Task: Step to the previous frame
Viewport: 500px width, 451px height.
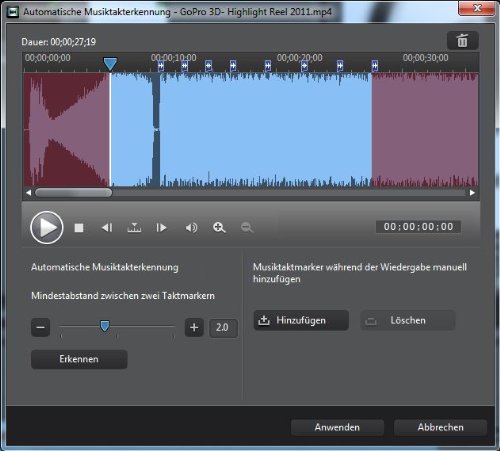Action: coord(107,228)
